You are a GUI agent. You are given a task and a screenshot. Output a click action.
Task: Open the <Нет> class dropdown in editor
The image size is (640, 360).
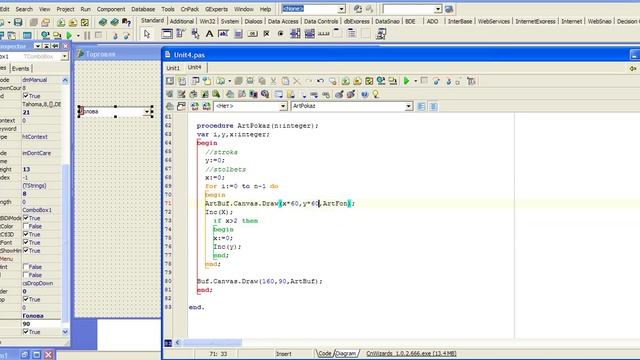click(283, 107)
